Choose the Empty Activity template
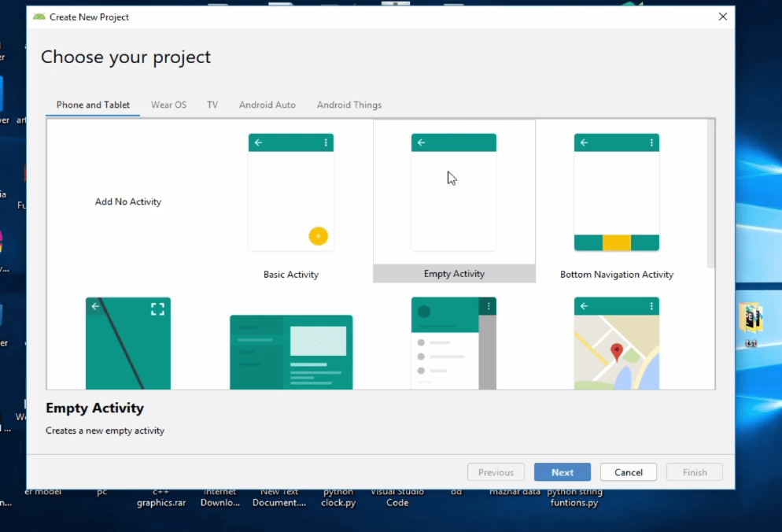This screenshot has width=782, height=532. point(454,191)
